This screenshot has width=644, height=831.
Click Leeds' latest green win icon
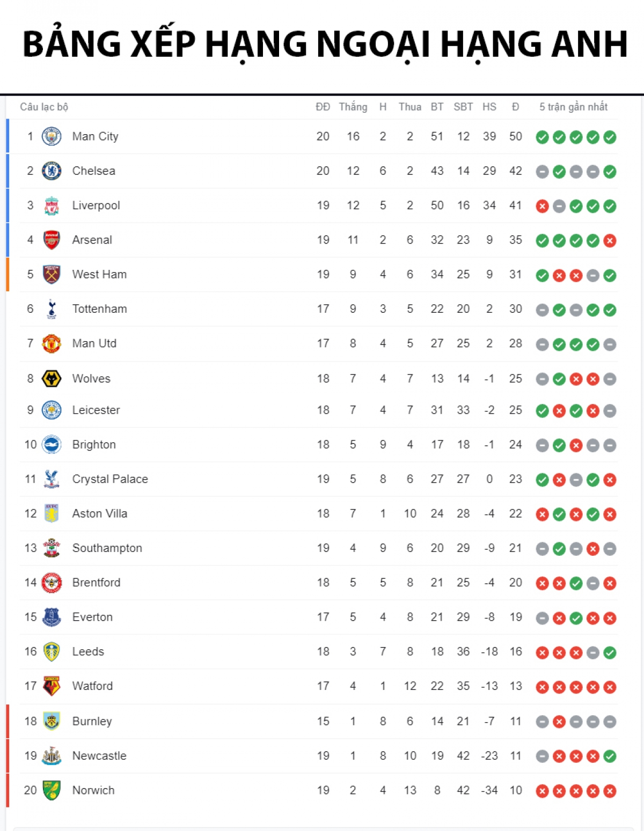610,653
